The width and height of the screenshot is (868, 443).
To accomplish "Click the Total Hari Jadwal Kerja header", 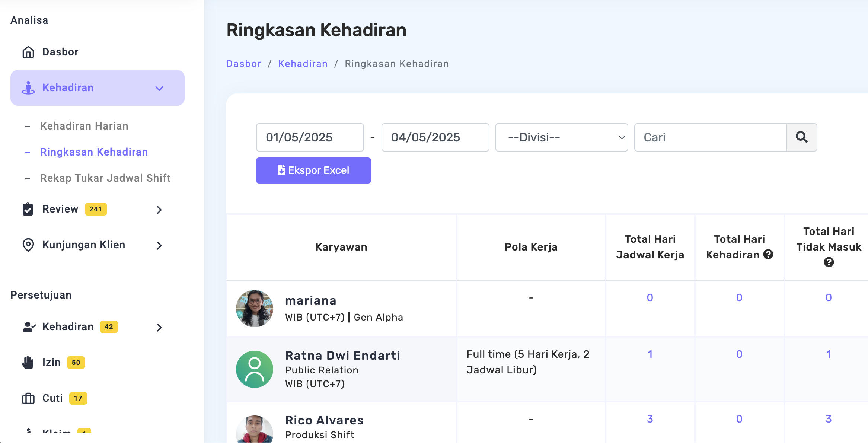I will [x=650, y=247].
